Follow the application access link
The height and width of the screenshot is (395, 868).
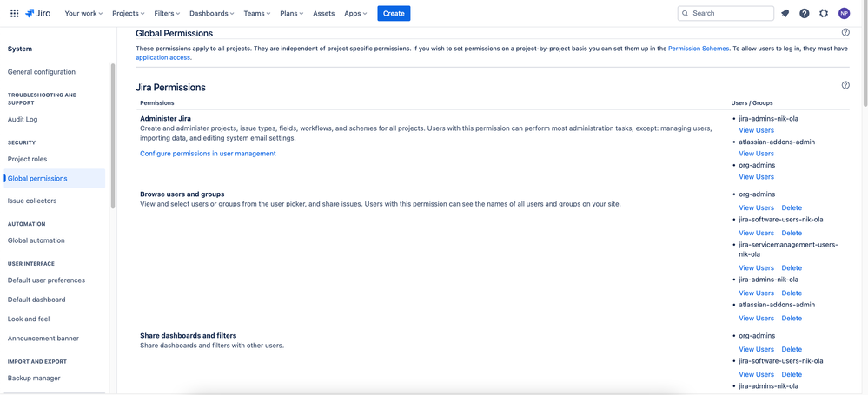(x=162, y=57)
